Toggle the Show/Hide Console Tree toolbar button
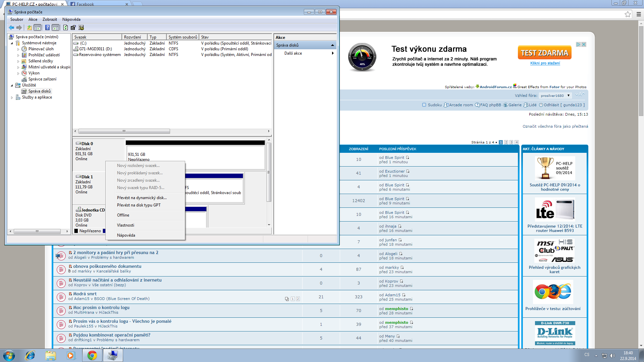The image size is (644, 362). tap(38, 27)
